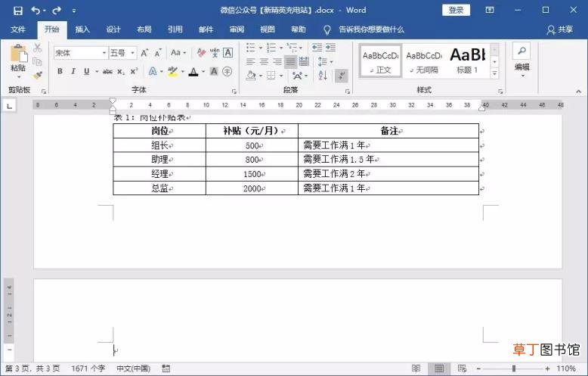Image resolution: width=588 pixels, height=376 pixels.
Task: Apply character border icon
Action: (227, 53)
